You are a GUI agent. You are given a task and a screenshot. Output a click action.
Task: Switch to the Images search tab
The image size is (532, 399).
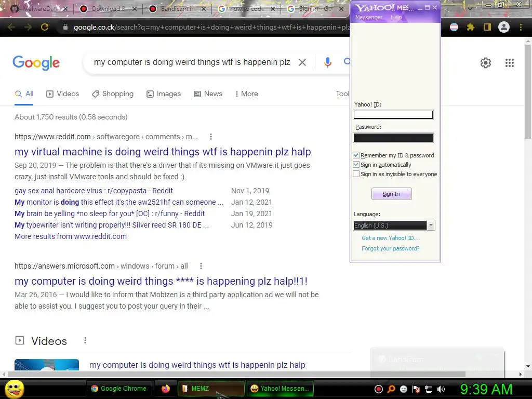[164, 94]
